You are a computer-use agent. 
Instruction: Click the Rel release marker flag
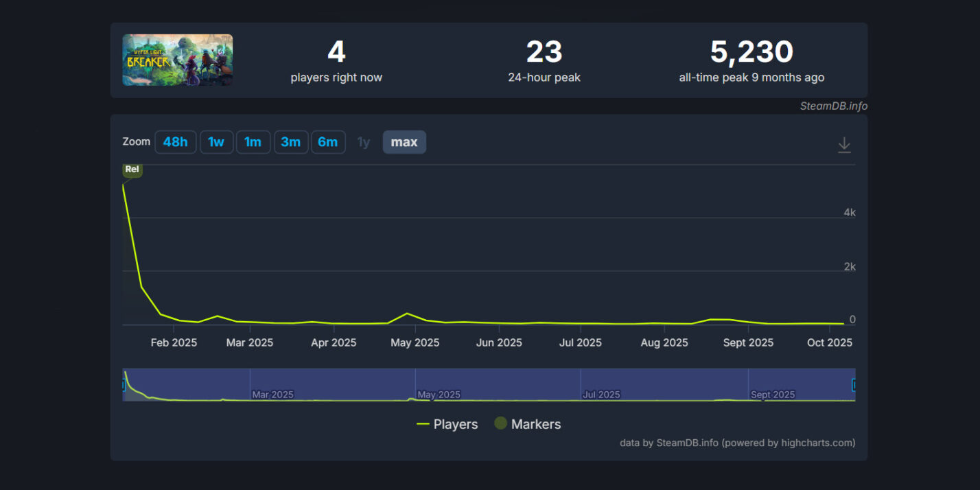point(132,170)
